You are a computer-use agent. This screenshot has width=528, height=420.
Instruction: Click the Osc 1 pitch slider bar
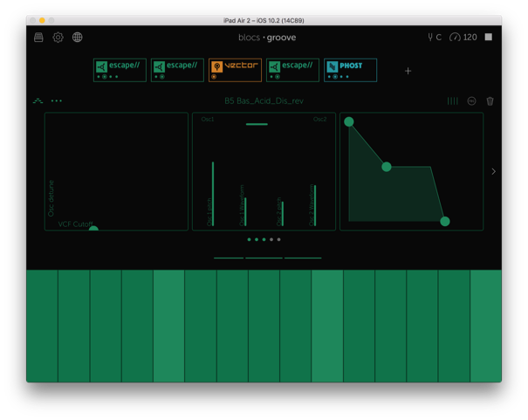[213, 192]
